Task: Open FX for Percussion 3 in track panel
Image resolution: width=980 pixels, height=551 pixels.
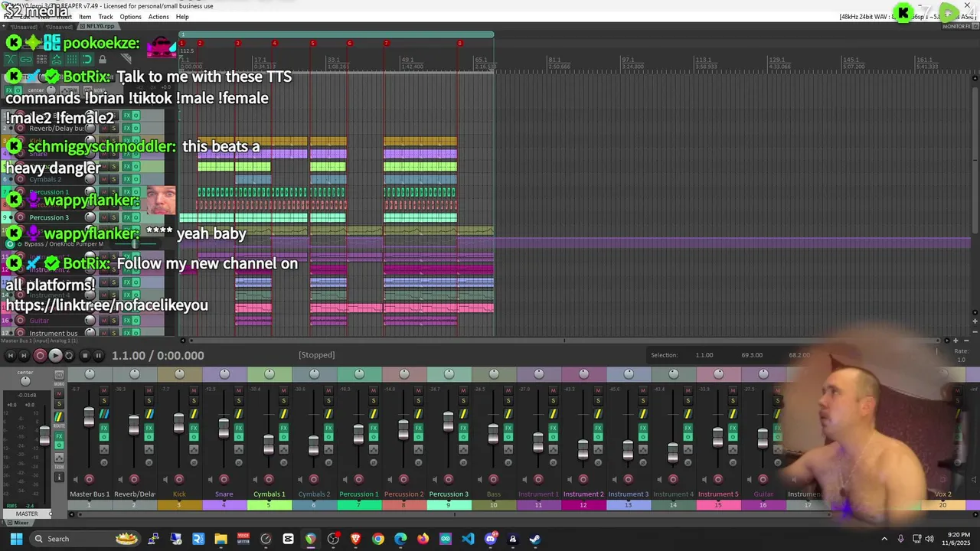Action: [127, 217]
